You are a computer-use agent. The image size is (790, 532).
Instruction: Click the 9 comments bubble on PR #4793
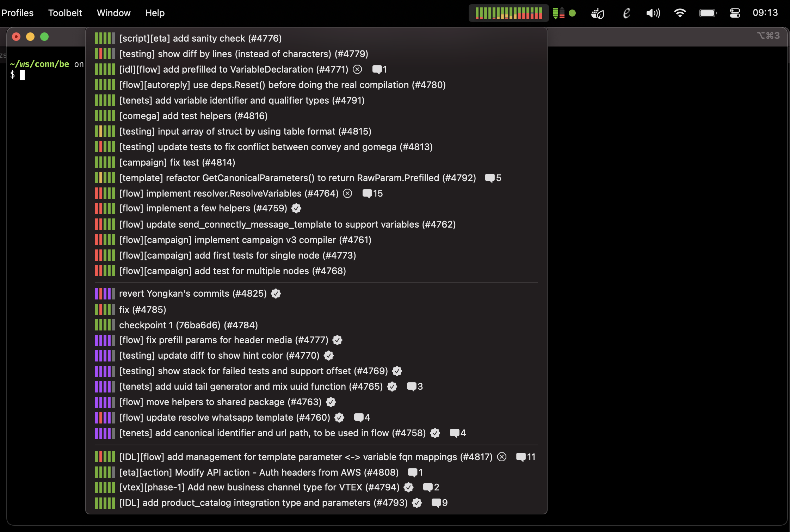click(x=439, y=503)
